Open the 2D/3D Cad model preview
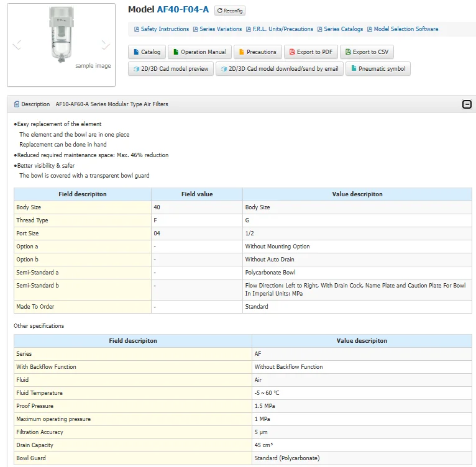 point(171,69)
